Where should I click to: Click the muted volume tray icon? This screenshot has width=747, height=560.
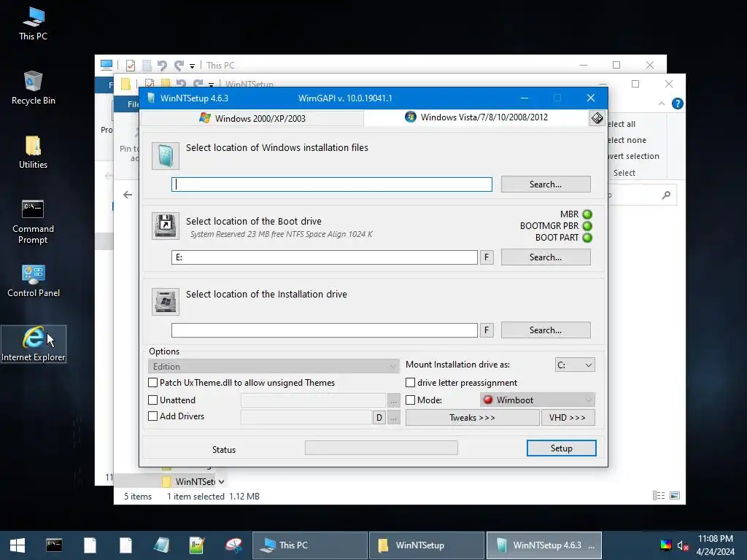pos(683,545)
